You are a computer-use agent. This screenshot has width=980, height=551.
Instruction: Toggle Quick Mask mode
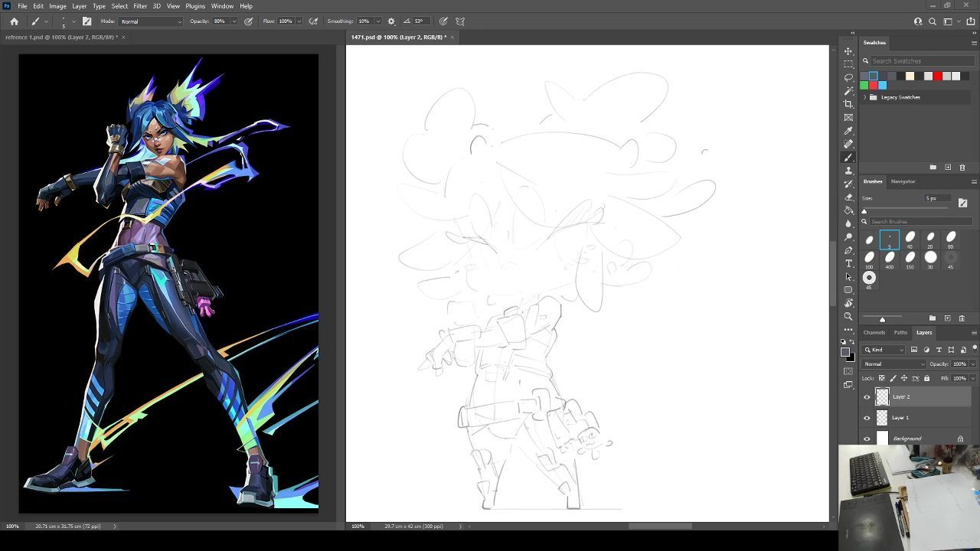848,371
